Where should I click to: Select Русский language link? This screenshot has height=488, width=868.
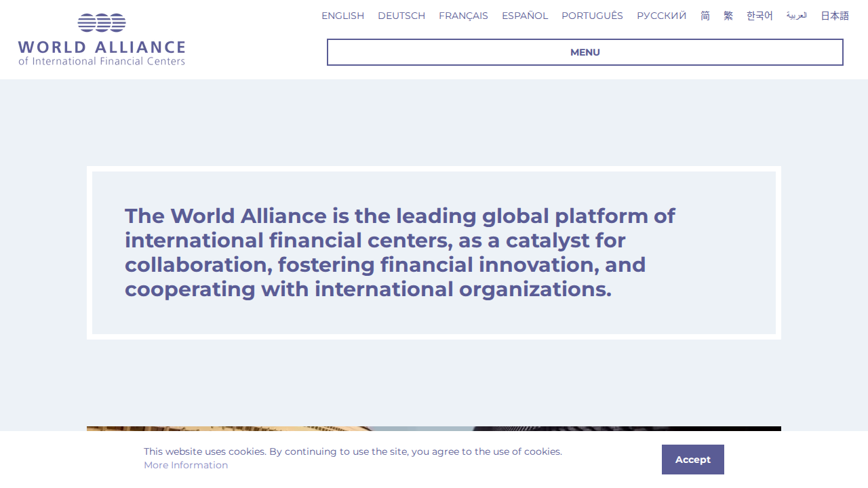pyautogui.click(x=662, y=16)
